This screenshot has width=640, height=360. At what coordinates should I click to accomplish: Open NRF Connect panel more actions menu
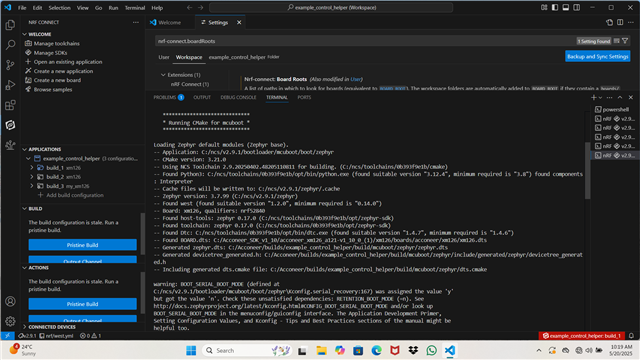136,22
